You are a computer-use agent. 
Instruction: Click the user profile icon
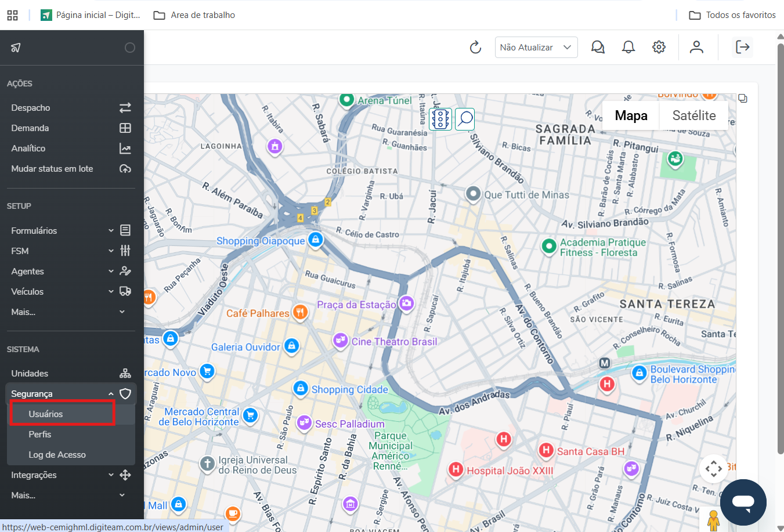[696, 48]
